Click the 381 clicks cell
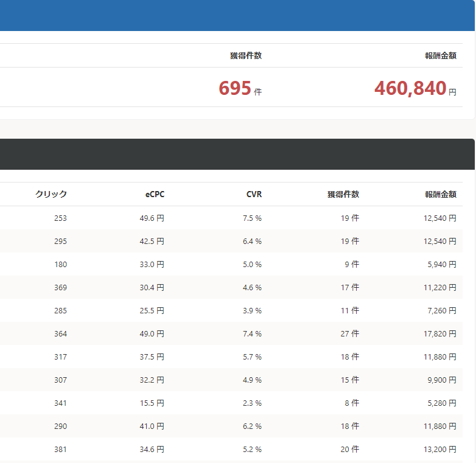476x463 pixels. pos(60,449)
